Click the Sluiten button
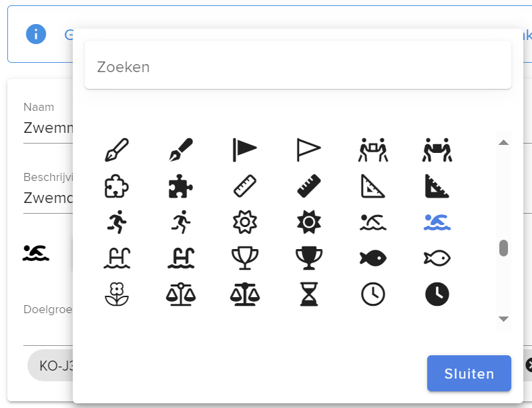 [x=469, y=373]
